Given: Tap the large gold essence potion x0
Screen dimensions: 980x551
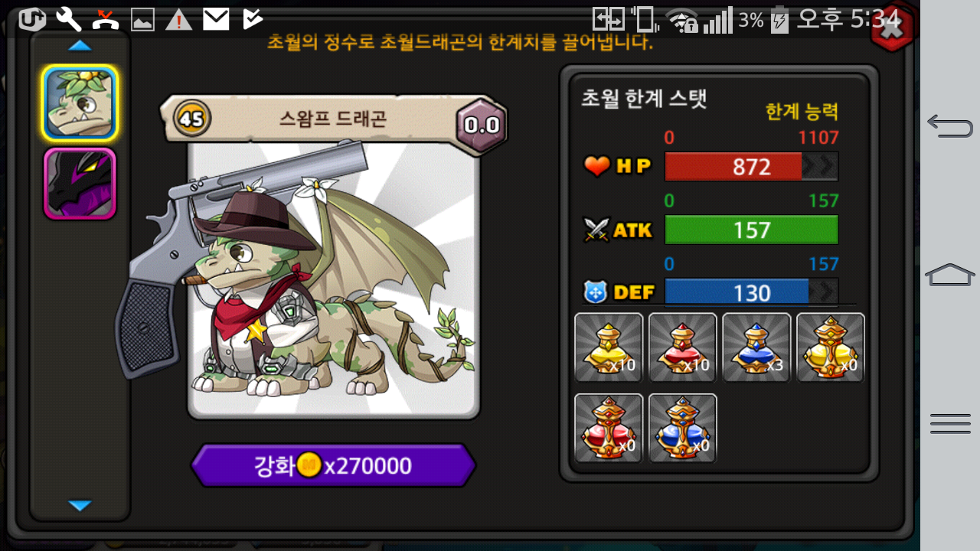Looking at the screenshot, I should (831, 347).
